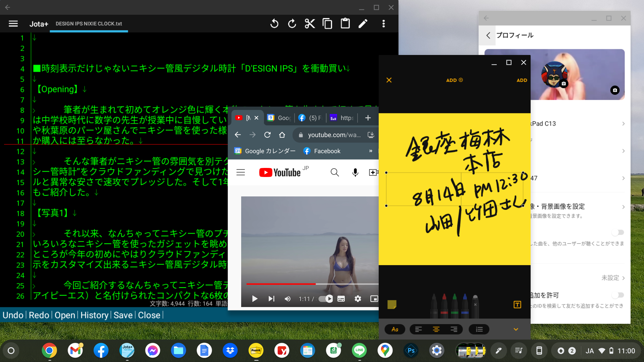Click the download icon in Chrome's address bar
The image size is (644, 362).
pos(371,135)
